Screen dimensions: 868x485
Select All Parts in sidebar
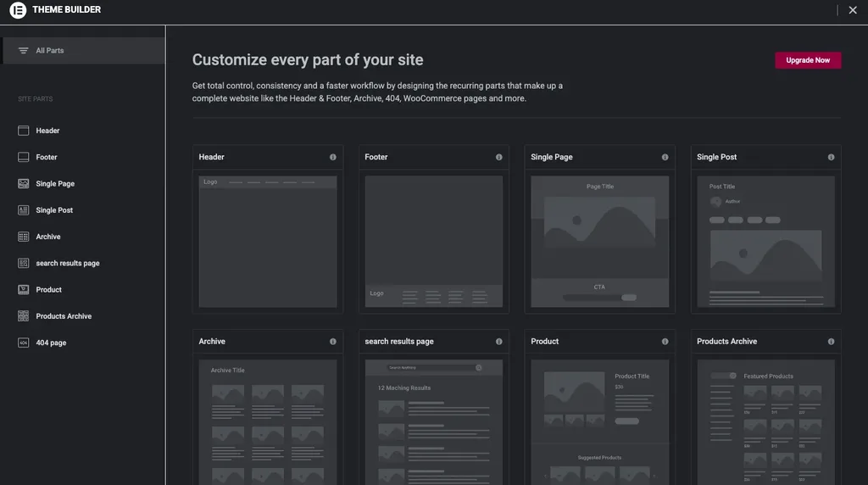coord(83,50)
